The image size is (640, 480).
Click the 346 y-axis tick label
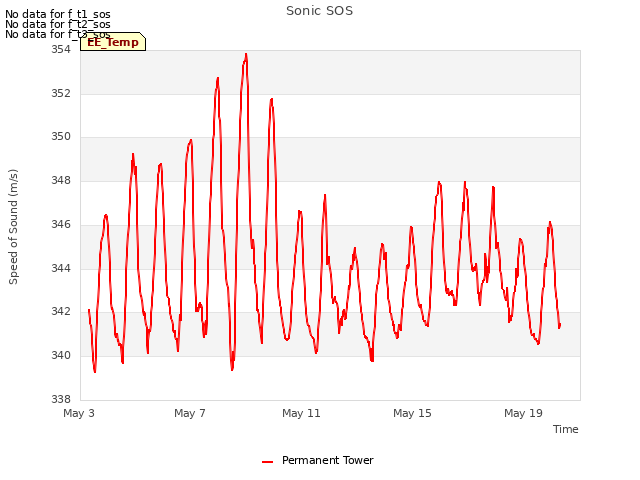tap(61, 224)
